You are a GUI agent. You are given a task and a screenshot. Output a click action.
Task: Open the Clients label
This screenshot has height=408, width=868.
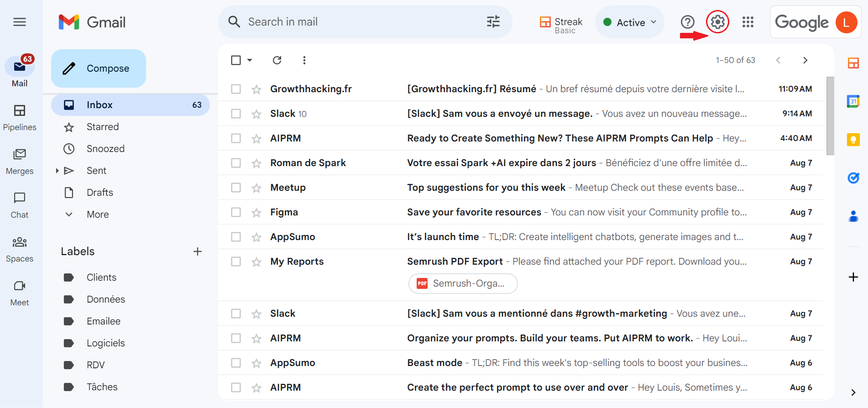pyautogui.click(x=131, y=277)
